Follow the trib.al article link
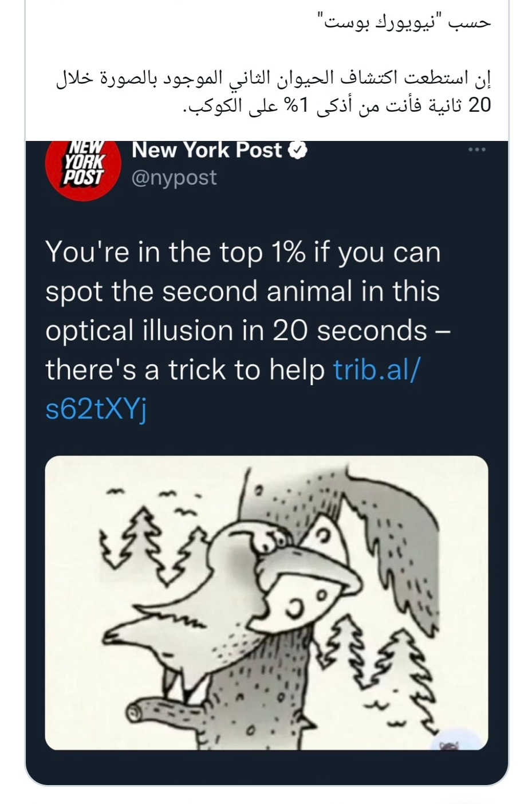This screenshot has height=804, width=532. [376, 370]
